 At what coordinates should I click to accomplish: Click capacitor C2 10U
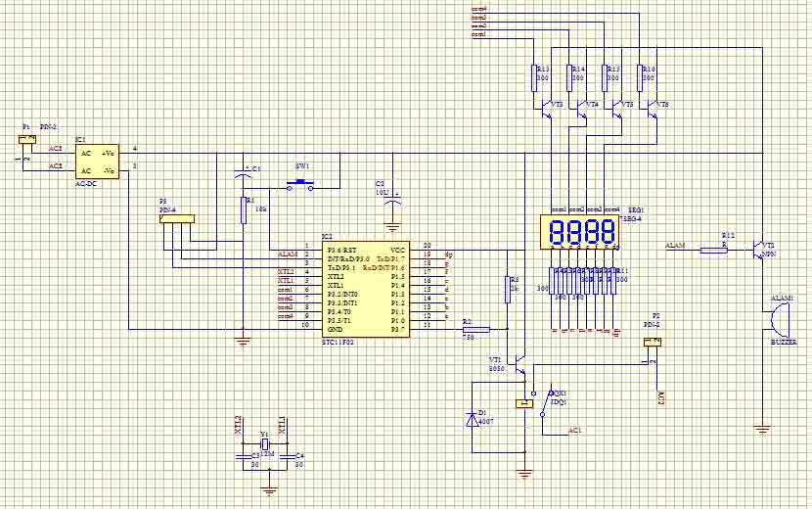pyautogui.click(x=392, y=201)
